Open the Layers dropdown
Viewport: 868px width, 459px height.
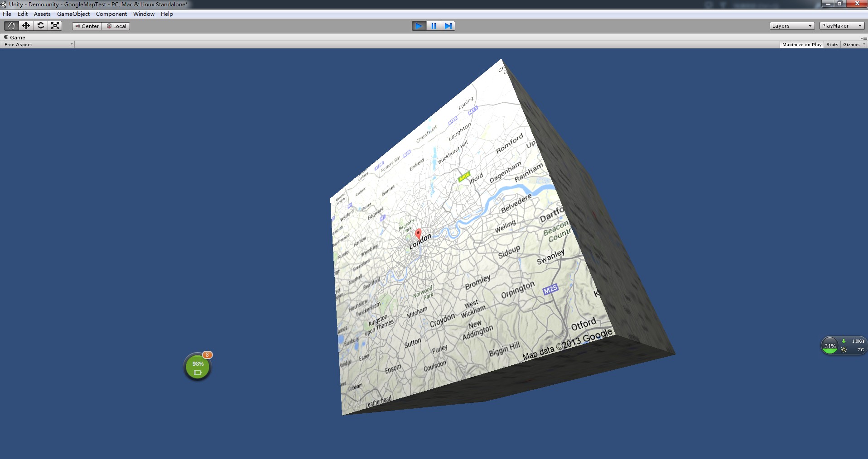[x=792, y=26]
